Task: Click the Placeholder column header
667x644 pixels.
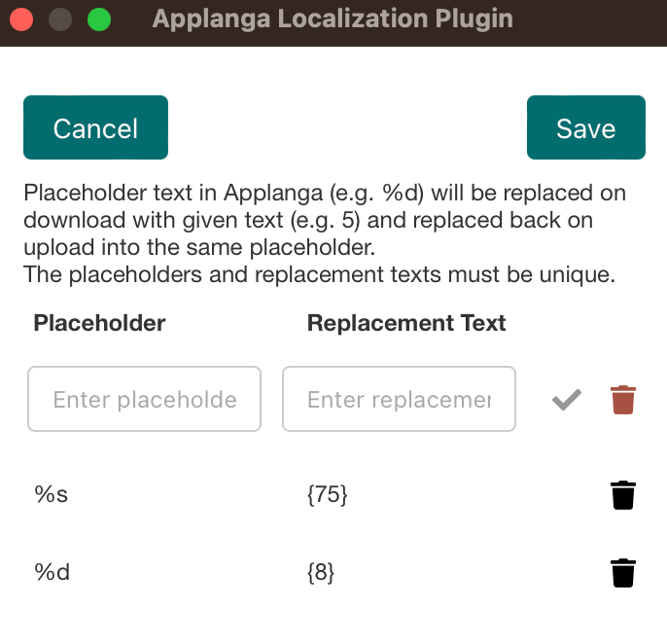Action: [x=99, y=323]
